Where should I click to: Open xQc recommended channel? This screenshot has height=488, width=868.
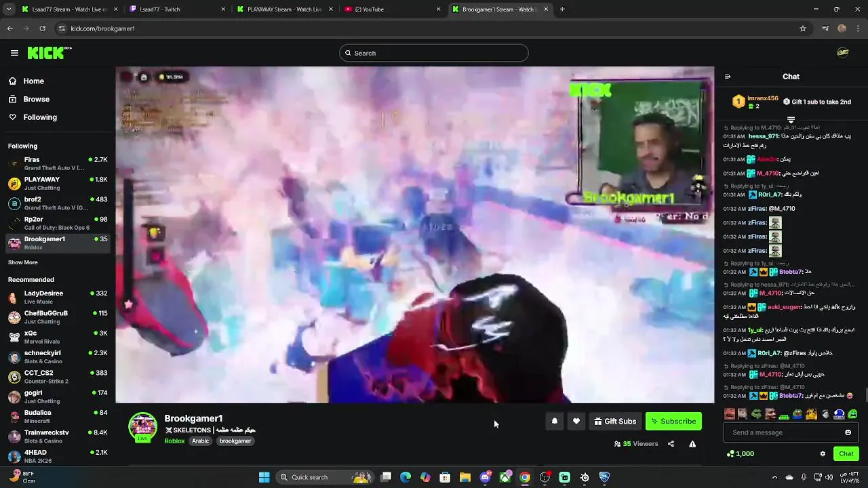(57, 337)
